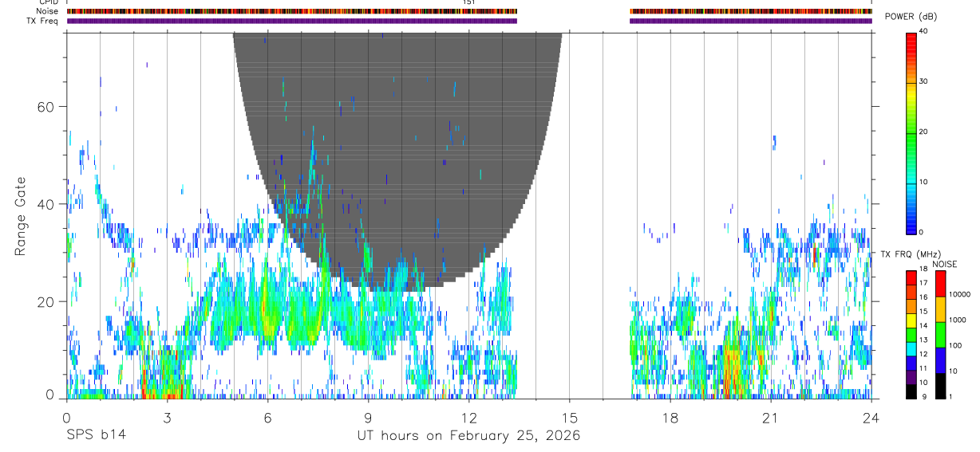Click the '6' tick on UT hours axis
Image resolution: width=980 pixels, height=452 pixels.
[267, 417]
